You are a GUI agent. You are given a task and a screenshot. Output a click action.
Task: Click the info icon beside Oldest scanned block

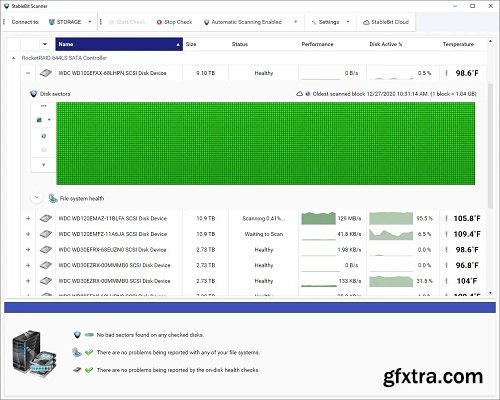click(308, 94)
